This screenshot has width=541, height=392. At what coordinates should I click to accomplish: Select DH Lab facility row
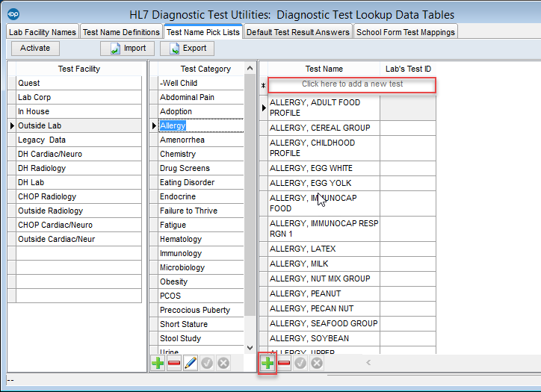click(78, 182)
